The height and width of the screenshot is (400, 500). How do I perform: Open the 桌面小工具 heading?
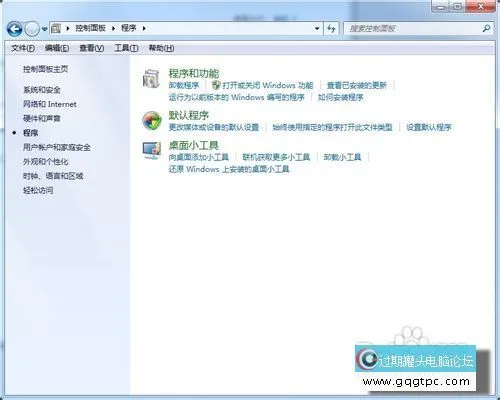coord(194,145)
